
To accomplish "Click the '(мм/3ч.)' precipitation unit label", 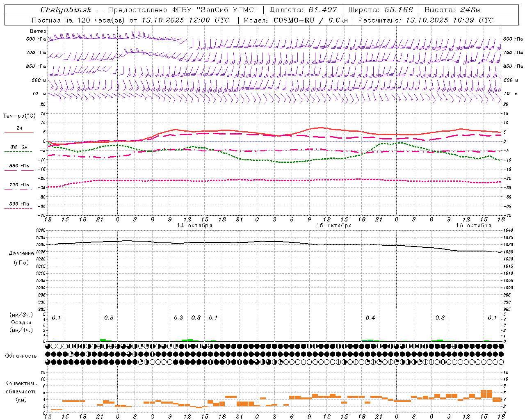I will (21, 315).
